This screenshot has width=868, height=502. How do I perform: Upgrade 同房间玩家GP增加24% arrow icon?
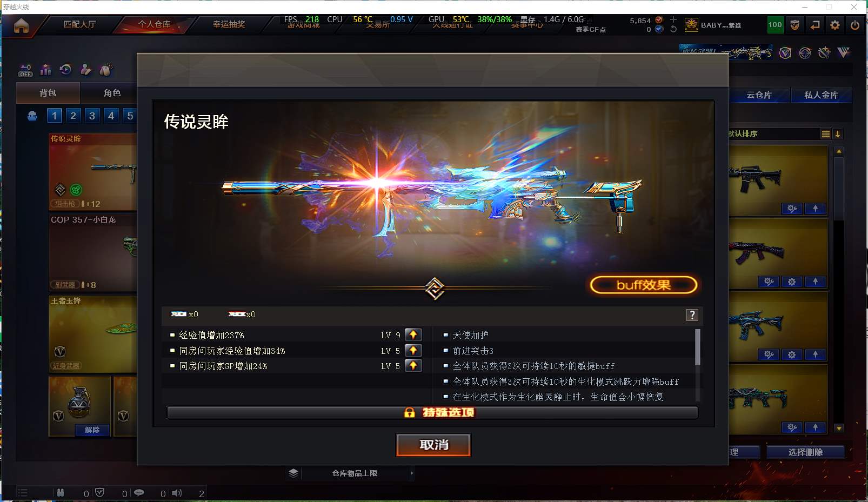(413, 366)
